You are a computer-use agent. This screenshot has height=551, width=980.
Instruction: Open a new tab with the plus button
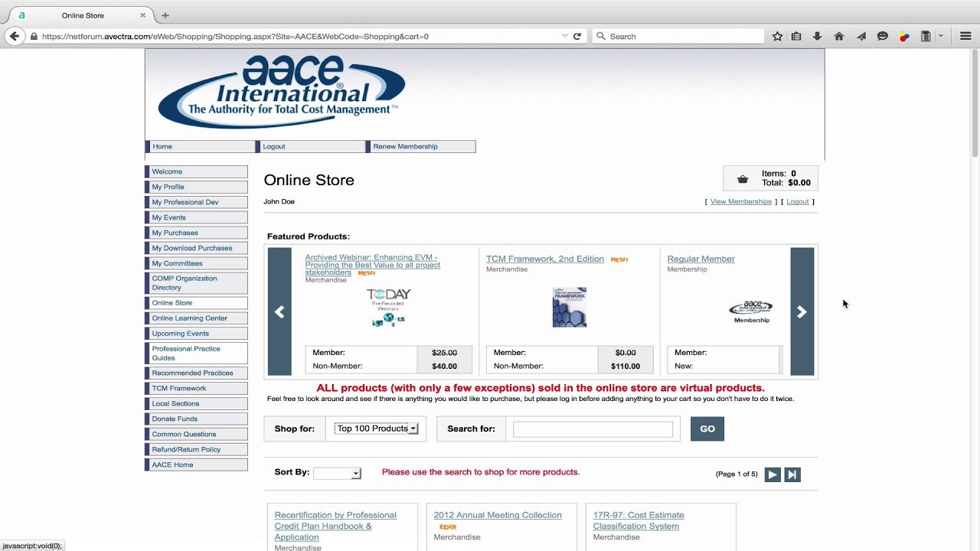click(x=165, y=15)
